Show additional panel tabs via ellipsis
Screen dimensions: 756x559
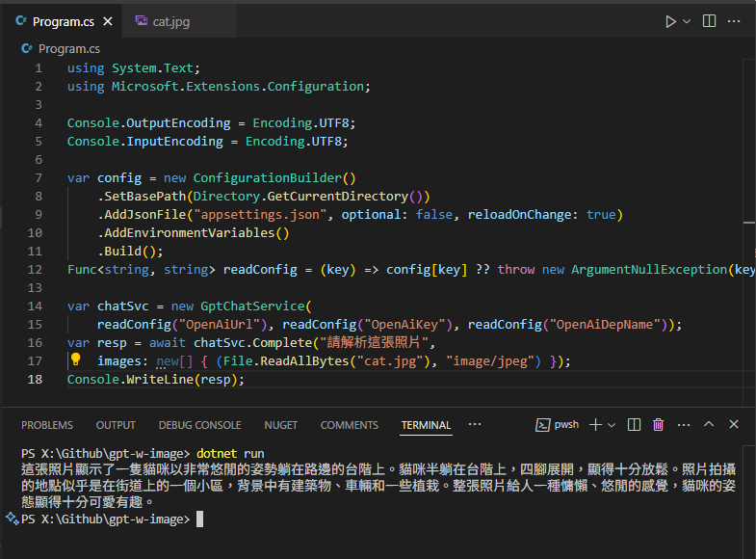pyautogui.click(x=475, y=424)
